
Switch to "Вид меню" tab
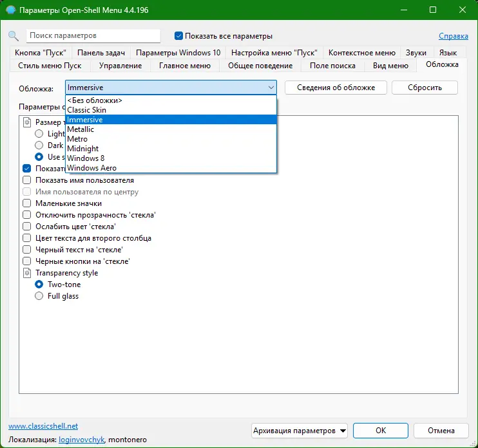click(x=390, y=66)
